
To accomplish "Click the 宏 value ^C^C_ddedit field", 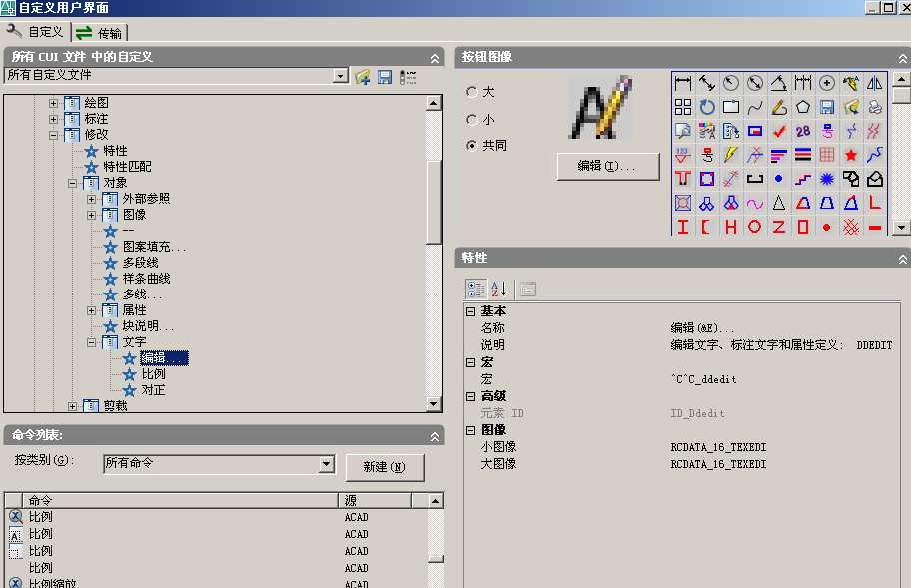I will click(x=703, y=379).
